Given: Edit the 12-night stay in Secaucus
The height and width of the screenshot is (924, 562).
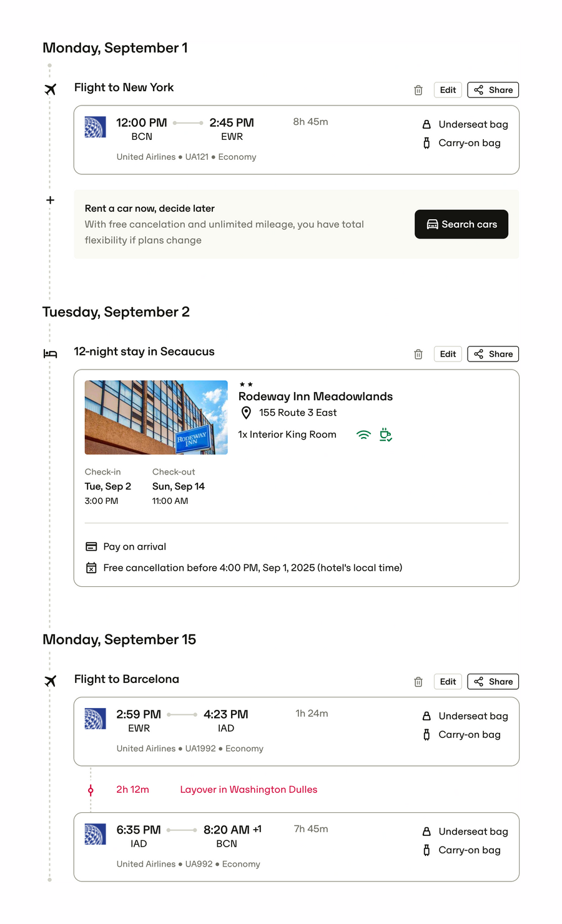Looking at the screenshot, I should [x=448, y=354].
